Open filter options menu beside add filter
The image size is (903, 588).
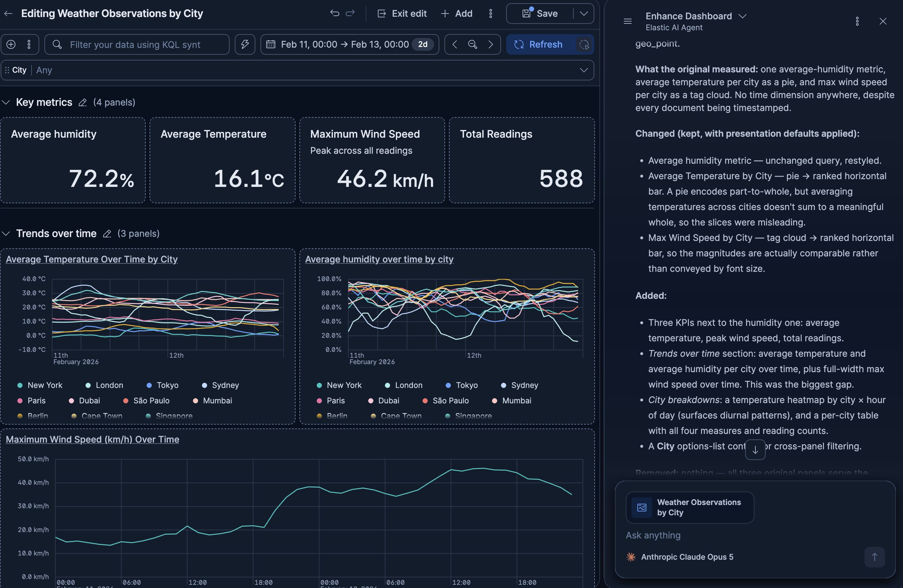(29, 44)
